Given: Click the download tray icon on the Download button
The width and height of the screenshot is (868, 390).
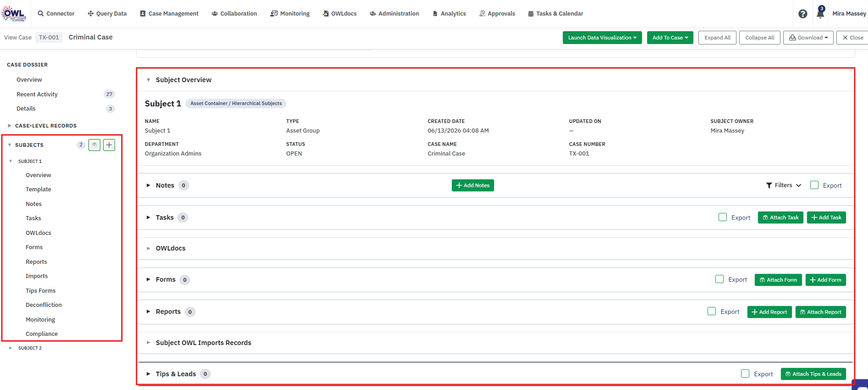Looking at the screenshot, I should pyautogui.click(x=792, y=38).
